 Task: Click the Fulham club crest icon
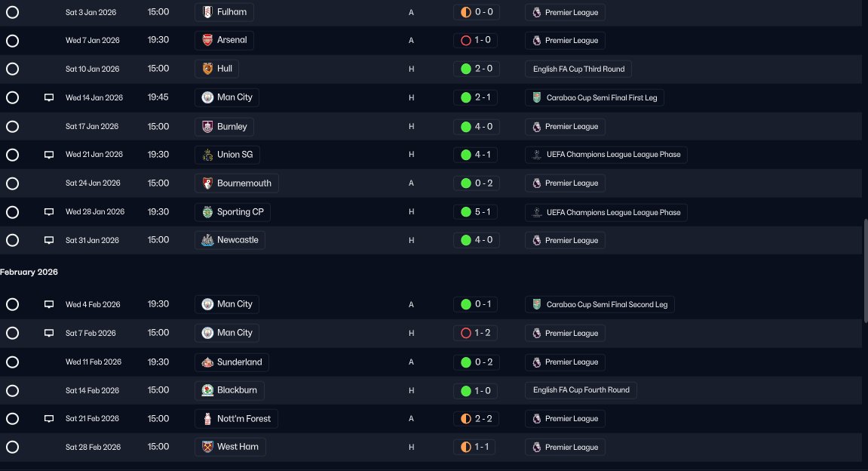[x=207, y=12]
